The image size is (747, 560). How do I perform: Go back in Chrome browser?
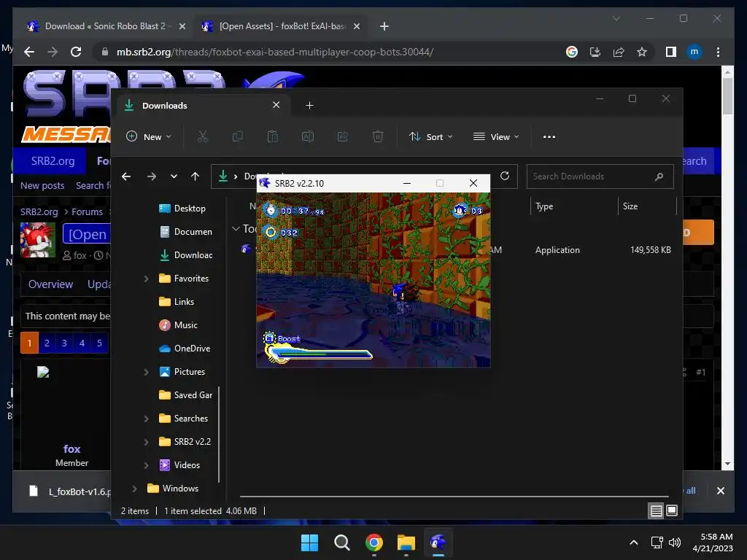(29, 52)
